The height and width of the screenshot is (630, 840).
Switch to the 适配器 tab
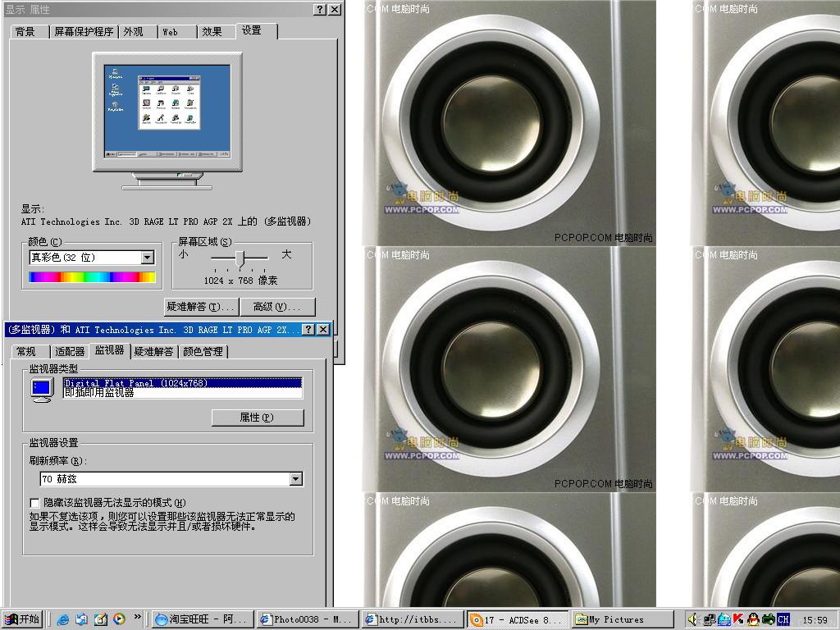pos(70,351)
